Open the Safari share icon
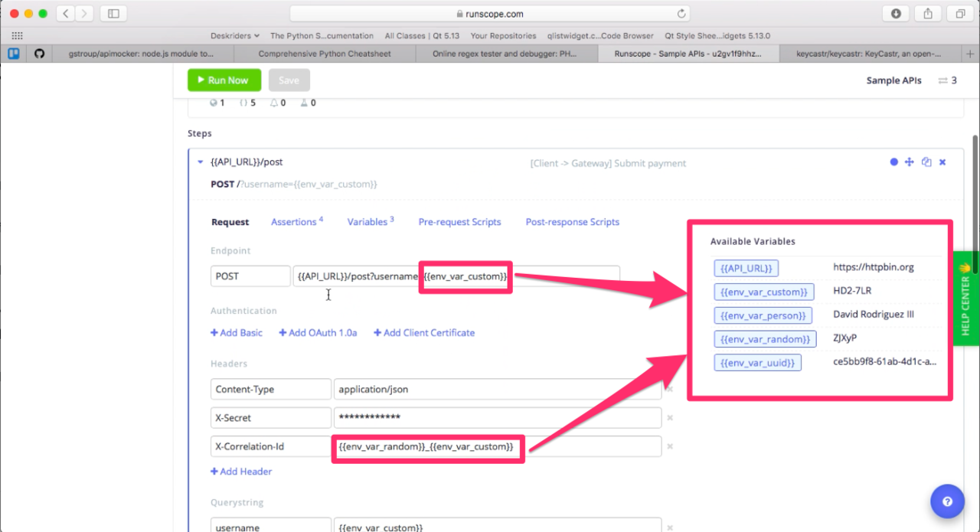This screenshot has height=532, width=980. [928, 13]
